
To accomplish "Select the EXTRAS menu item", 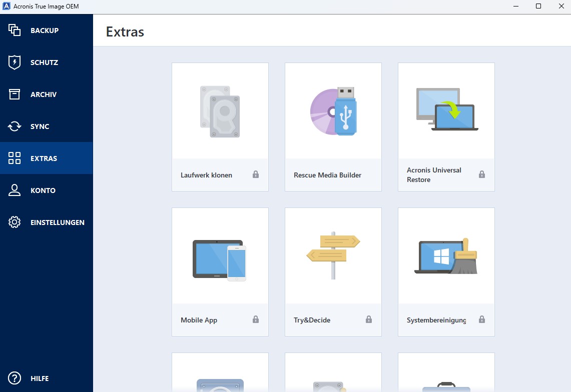I will point(44,158).
